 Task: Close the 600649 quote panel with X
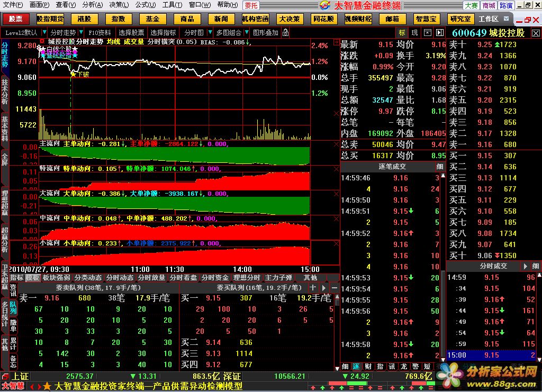(x=536, y=33)
